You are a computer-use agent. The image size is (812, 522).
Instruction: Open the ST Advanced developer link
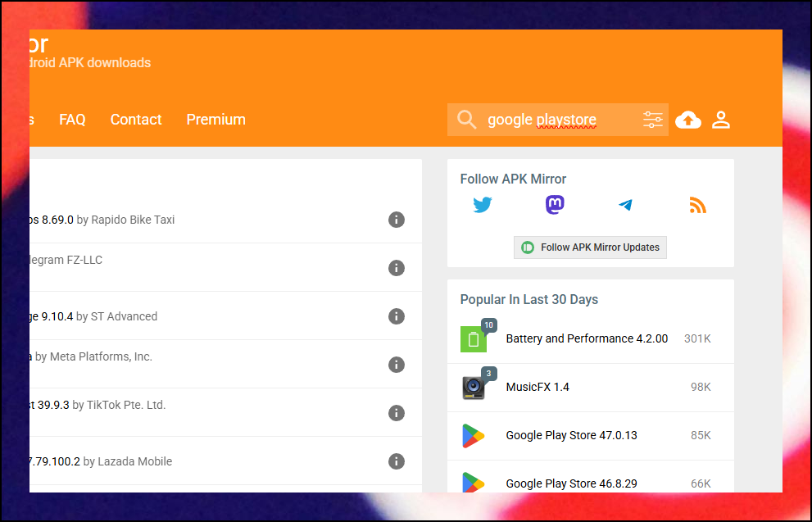coord(124,315)
